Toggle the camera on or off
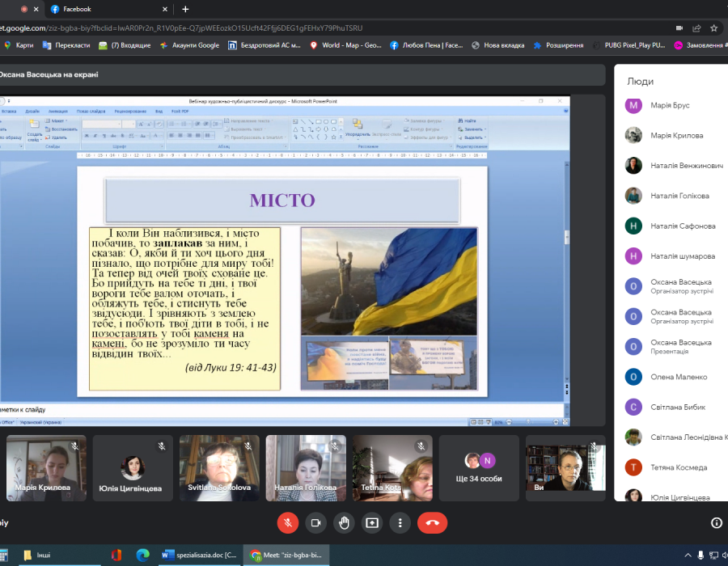Image resolution: width=728 pixels, height=566 pixels. click(x=315, y=522)
